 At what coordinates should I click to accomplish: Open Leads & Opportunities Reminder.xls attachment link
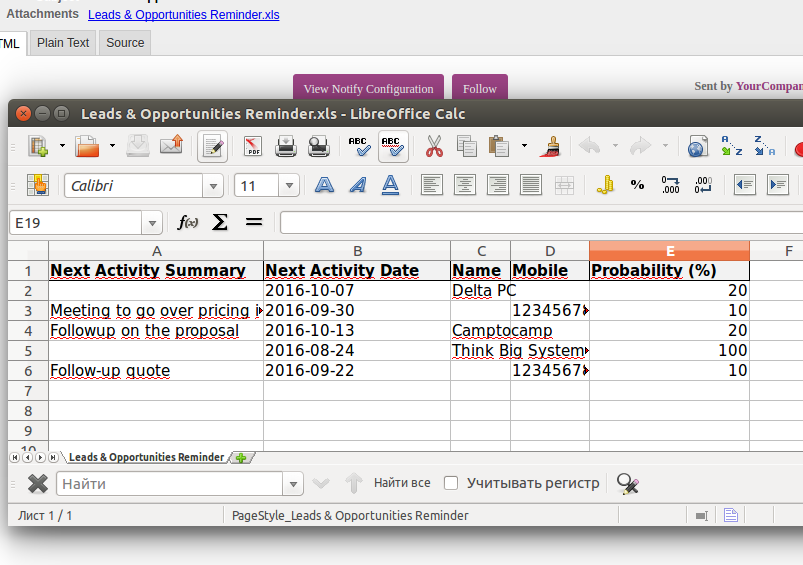(x=184, y=15)
